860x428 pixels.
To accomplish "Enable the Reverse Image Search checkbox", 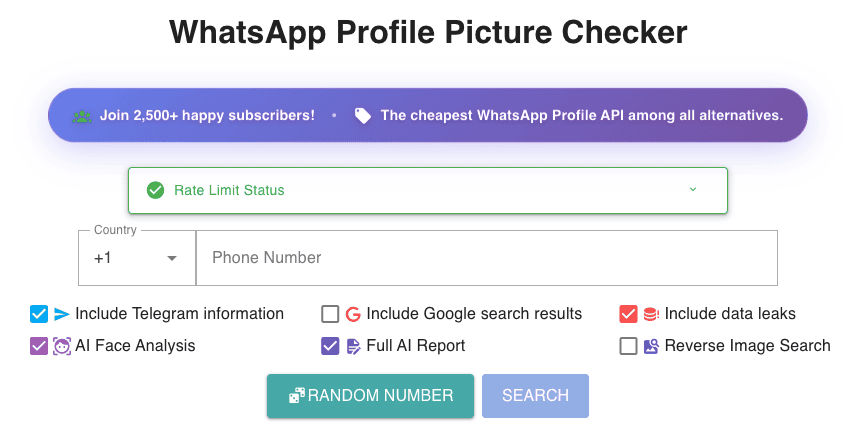I will point(628,346).
